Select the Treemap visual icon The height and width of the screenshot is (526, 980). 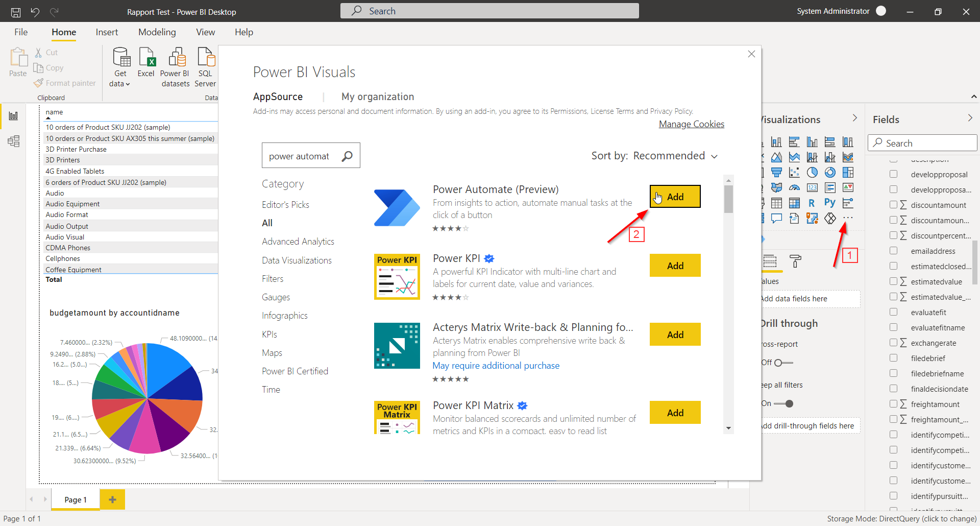pyautogui.click(x=848, y=172)
